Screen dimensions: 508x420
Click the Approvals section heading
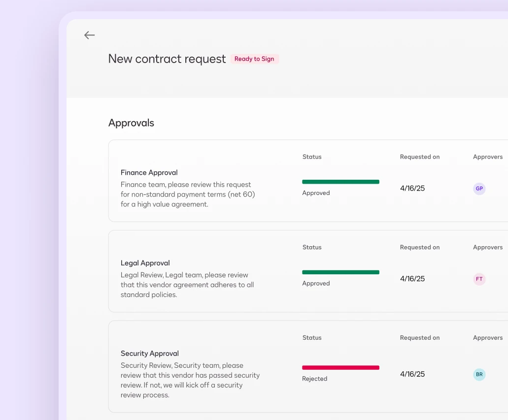click(x=131, y=123)
